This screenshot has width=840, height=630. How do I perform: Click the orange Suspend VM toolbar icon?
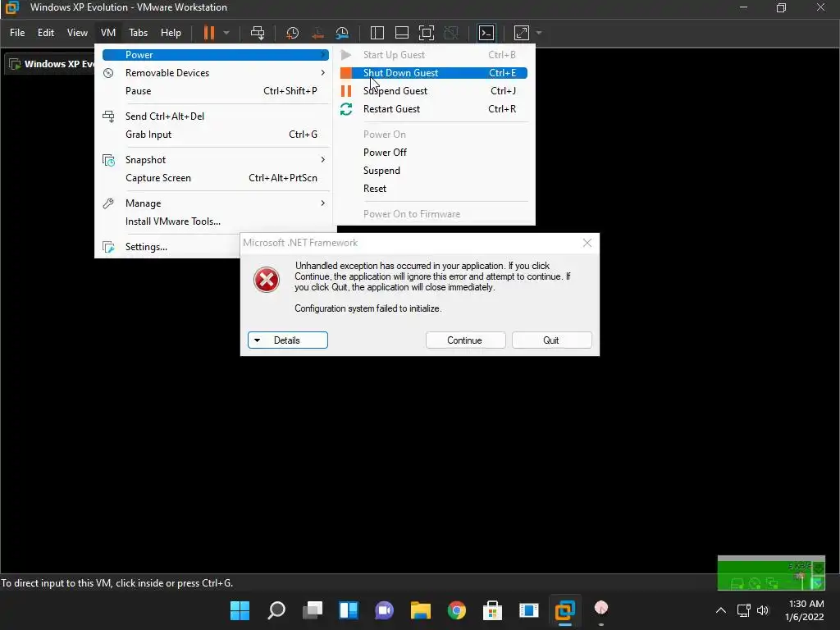[209, 33]
